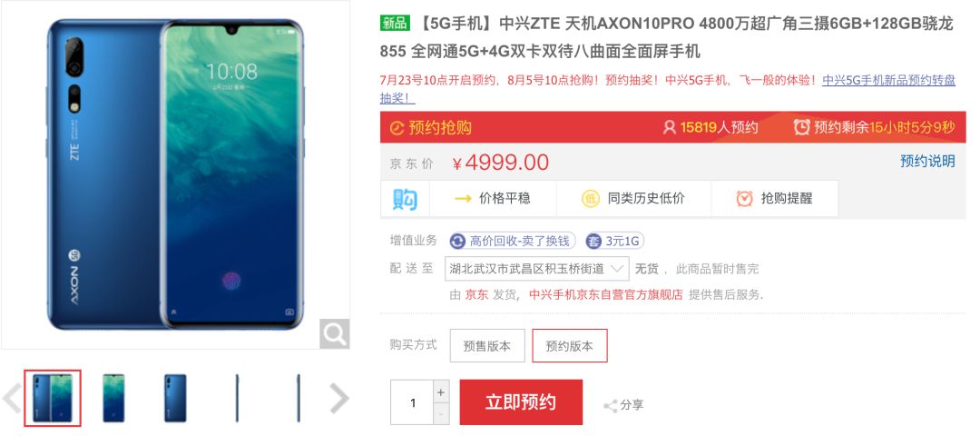Image resolution: width=980 pixels, height=436 pixels.
Task: Open the delivery address dropdown 湖北武汉市武昌区
Action: pos(537,269)
